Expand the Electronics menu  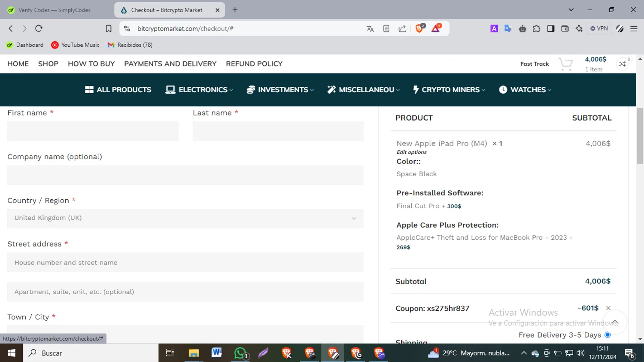tap(200, 90)
